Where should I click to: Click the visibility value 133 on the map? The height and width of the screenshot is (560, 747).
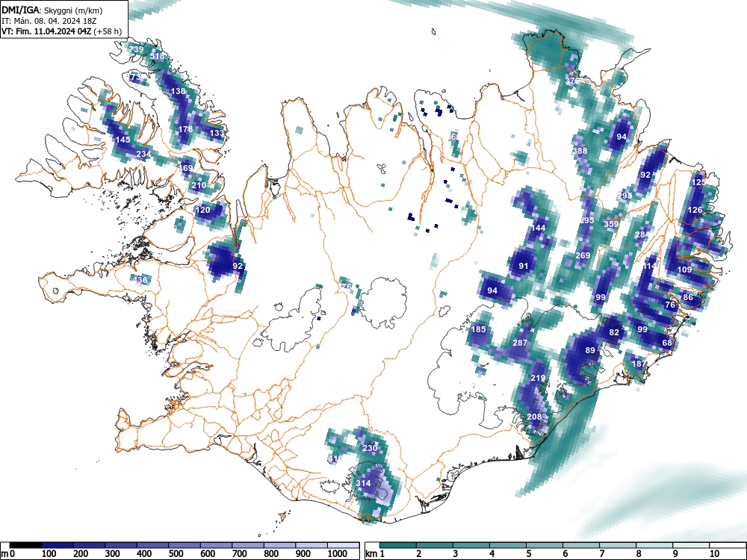[x=217, y=133]
